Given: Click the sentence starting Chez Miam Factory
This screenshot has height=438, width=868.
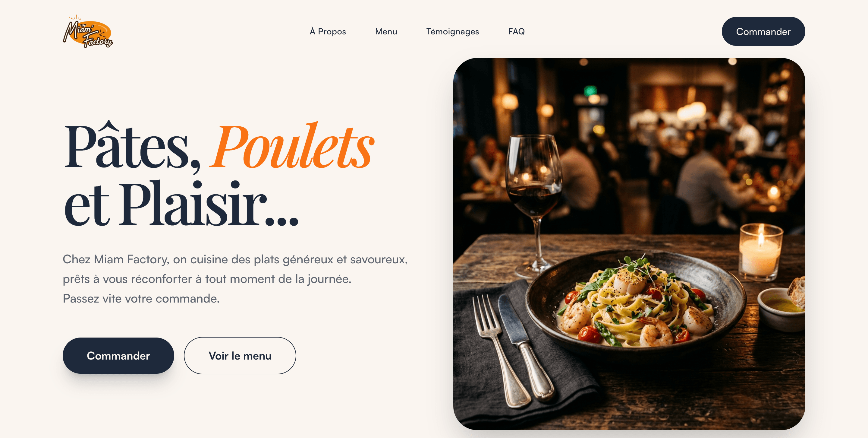Looking at the screenshot, I should pos(235,259).
